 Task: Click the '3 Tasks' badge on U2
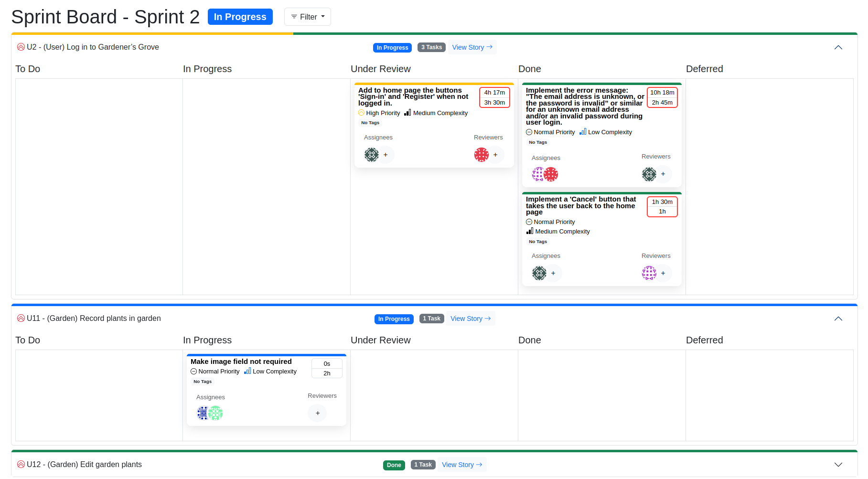(x=431, y=47)
